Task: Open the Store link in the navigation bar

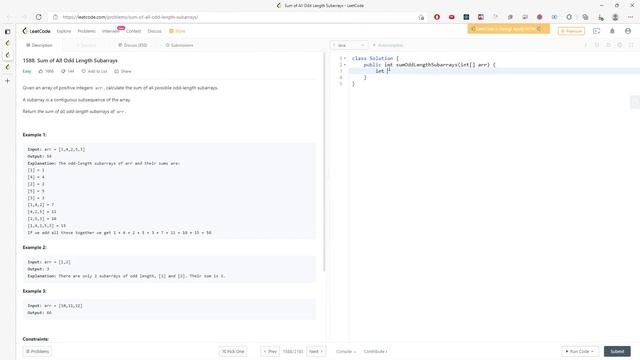Action: [178, 31]
